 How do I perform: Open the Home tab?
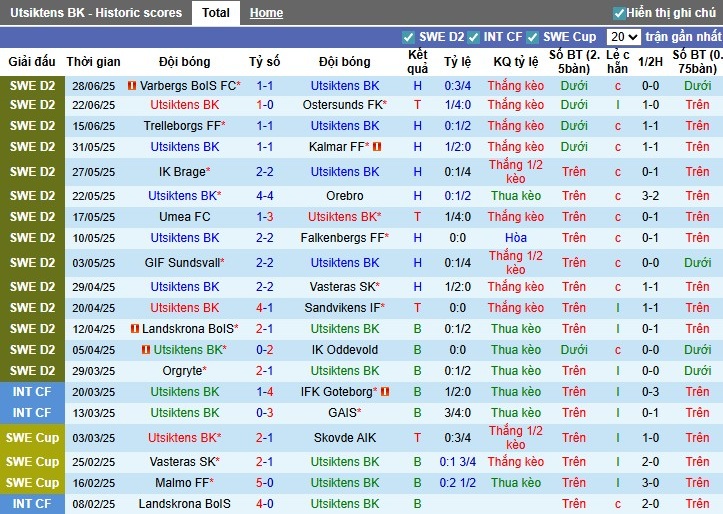point(266,13)
